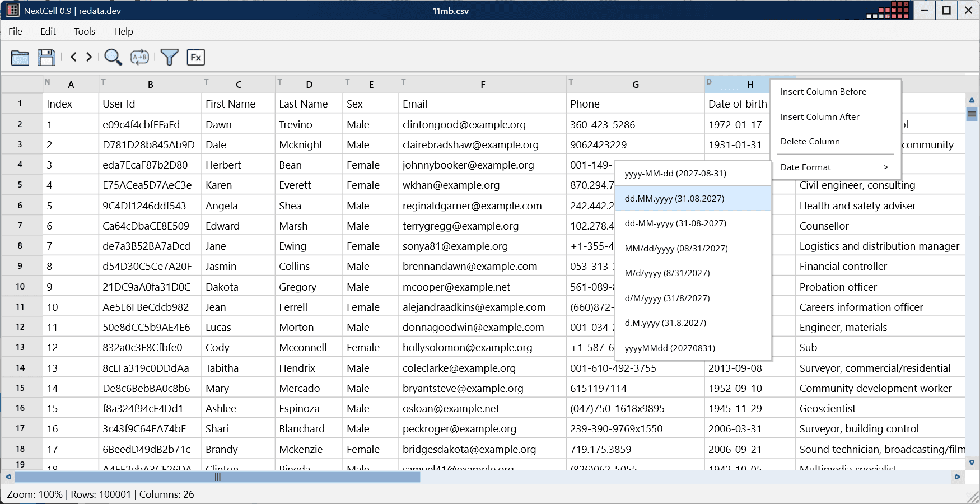Jump to top via upper scrollbar triangle icon
This screenshot has width=980, height=504.
[x=973, y=100]
